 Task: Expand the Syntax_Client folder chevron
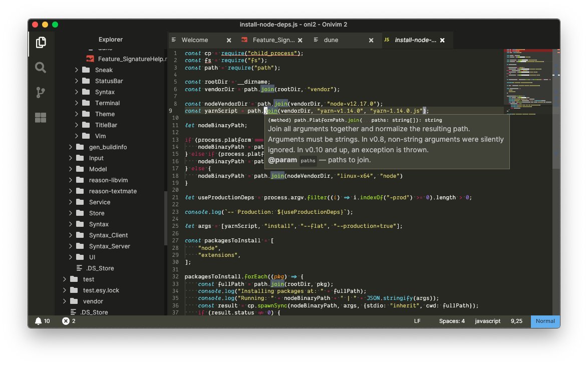click(71, 235)
